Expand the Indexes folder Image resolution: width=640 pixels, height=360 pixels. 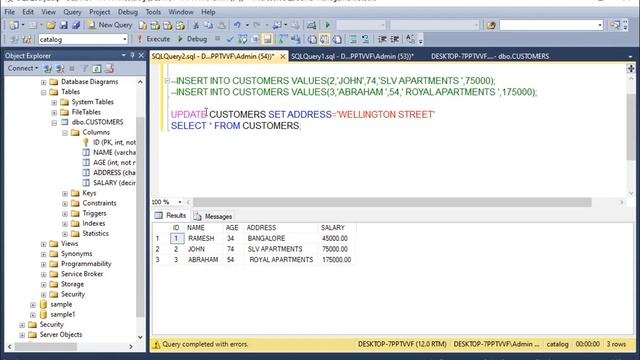(x=65, y=224)
